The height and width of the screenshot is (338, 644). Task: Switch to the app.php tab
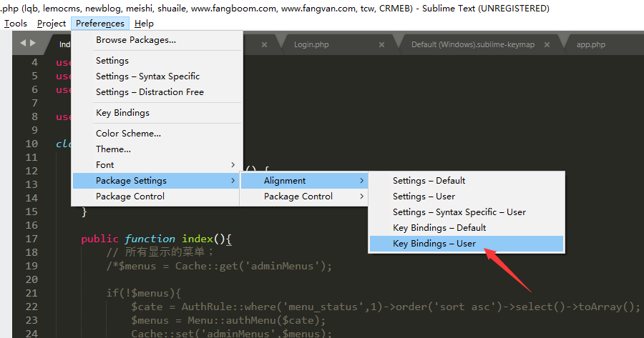[590, 44]
